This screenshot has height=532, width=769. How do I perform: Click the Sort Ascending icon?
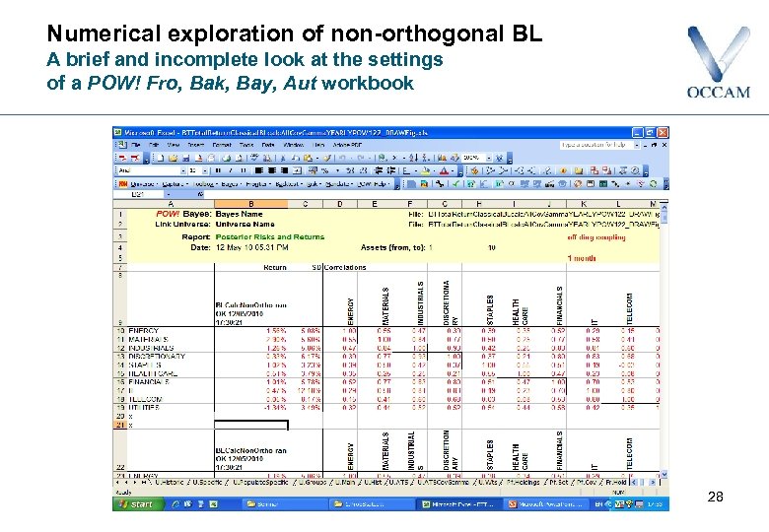pyautogui.click(x=413, y=158)
